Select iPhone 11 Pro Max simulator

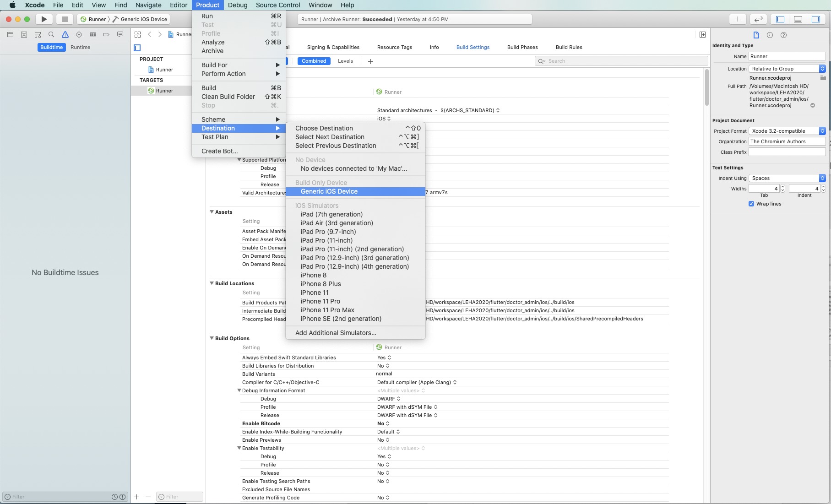(x=355, y=310)
